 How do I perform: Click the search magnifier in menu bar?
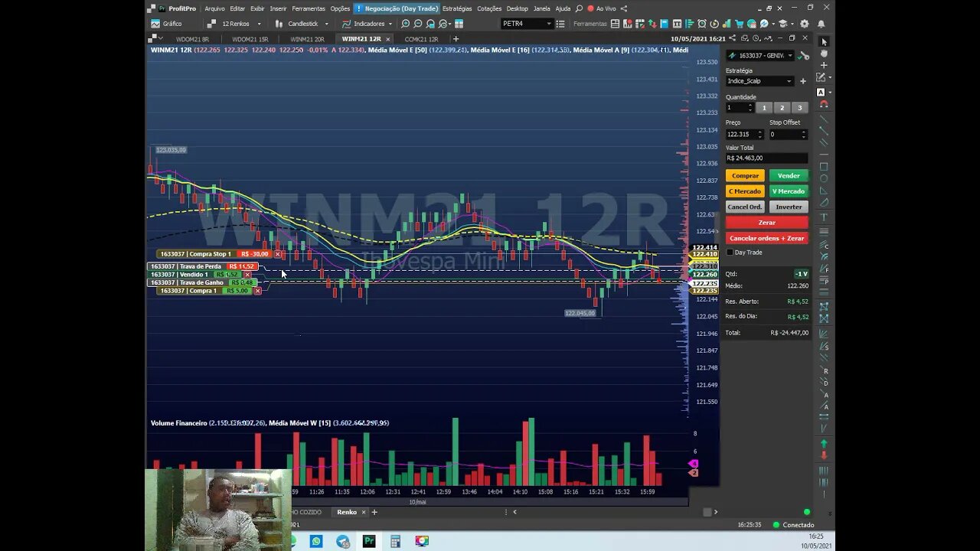point(579,8)
